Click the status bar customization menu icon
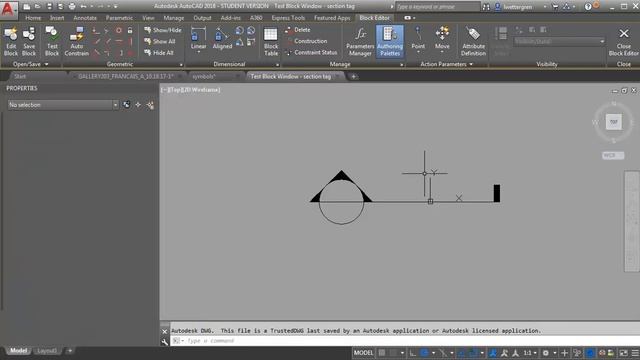This screenshot has width=640, height=360. click(x=635, y=353)
